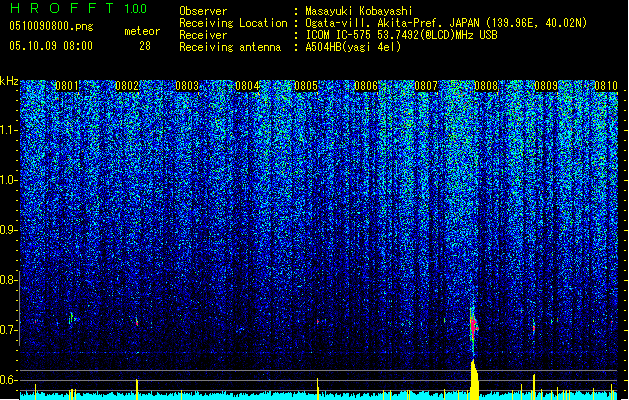This screenshot has width=629, height=400.
Task: Click the Observer label
Action: 203,11
